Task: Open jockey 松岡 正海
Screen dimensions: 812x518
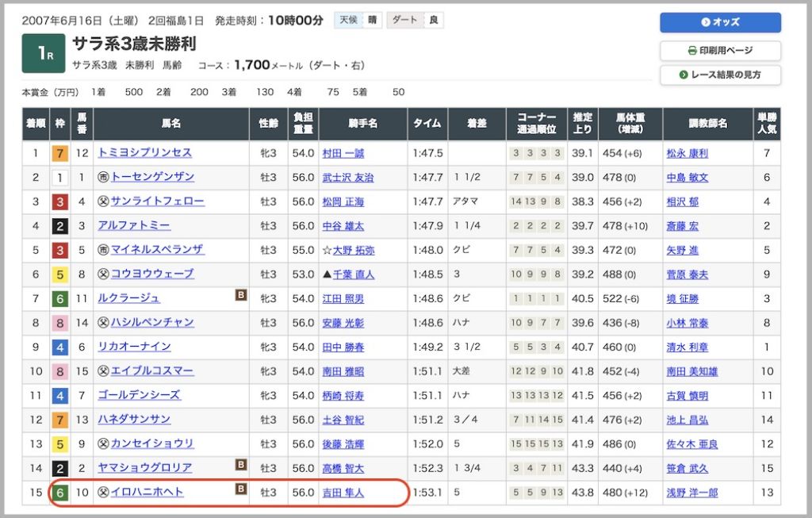Action: (x=343, y=201)
